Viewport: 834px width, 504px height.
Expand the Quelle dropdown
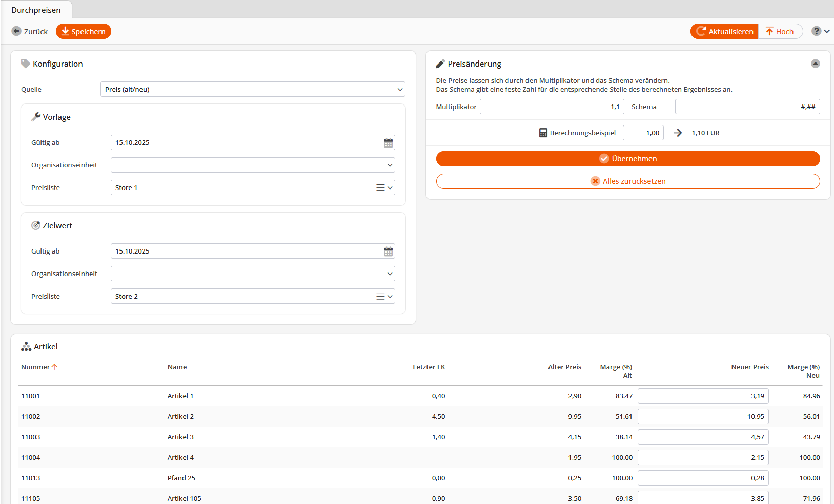point(400,89)
